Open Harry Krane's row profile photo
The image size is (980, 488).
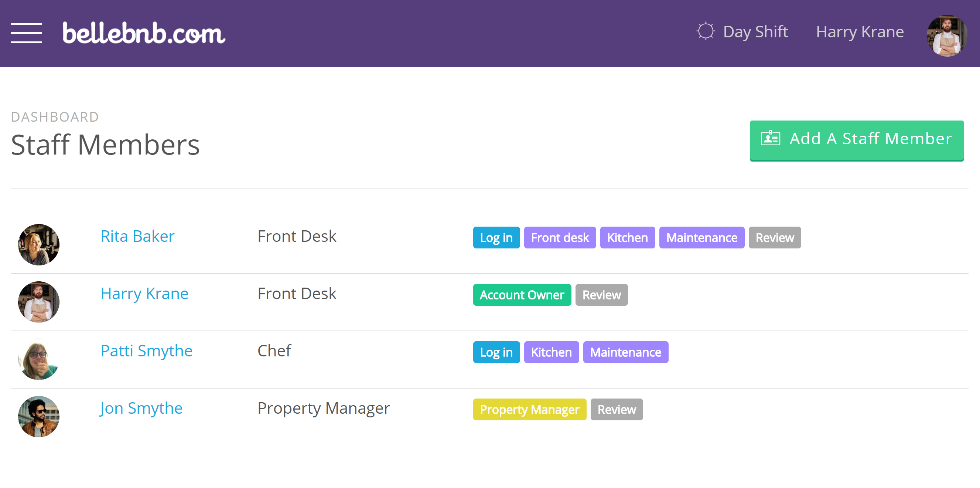[39, 301]
